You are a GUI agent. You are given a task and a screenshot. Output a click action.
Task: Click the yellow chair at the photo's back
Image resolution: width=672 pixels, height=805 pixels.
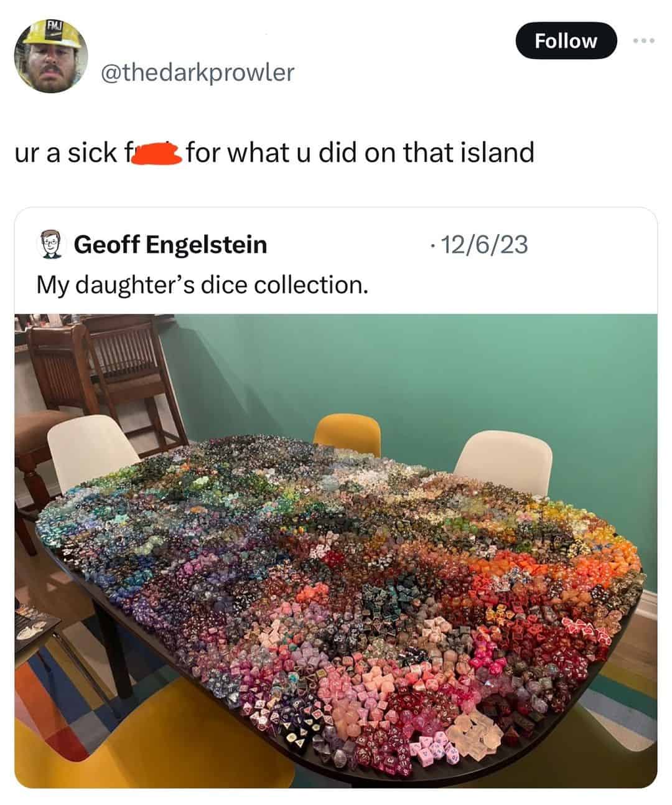347,436
